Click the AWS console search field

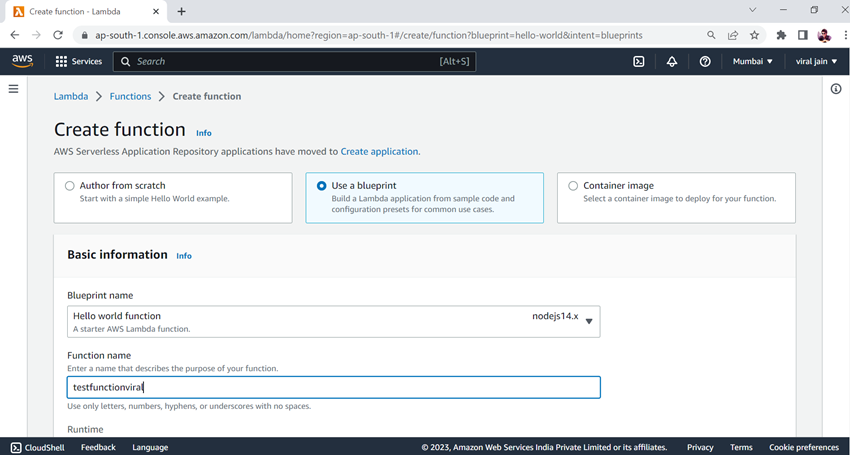click(294, 61)
